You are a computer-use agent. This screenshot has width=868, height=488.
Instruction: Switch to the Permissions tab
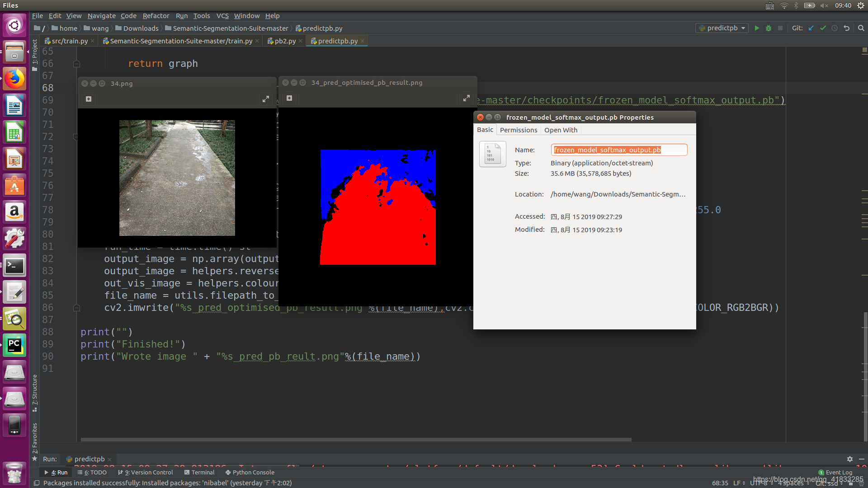pos(519,130)
